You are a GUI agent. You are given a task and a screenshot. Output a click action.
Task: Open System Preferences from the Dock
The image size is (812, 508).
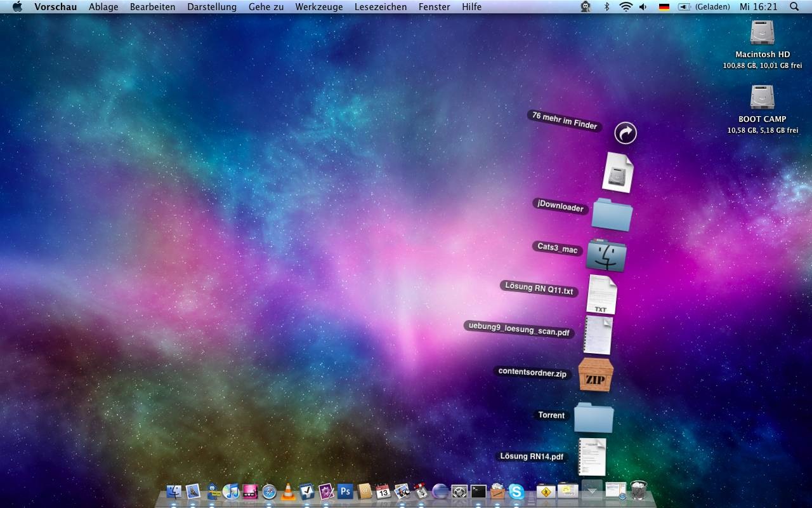click(x=459, y=491)
